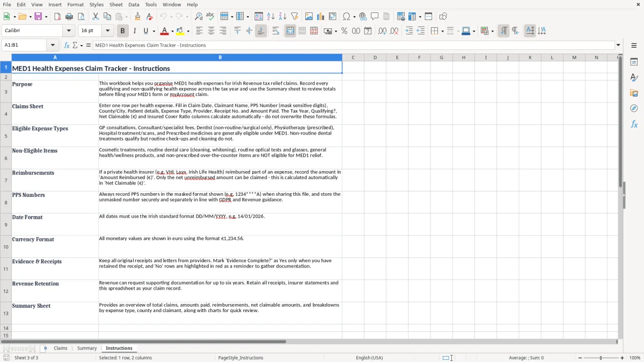
Task: Toggle Bold formatting
Action: 122,31
